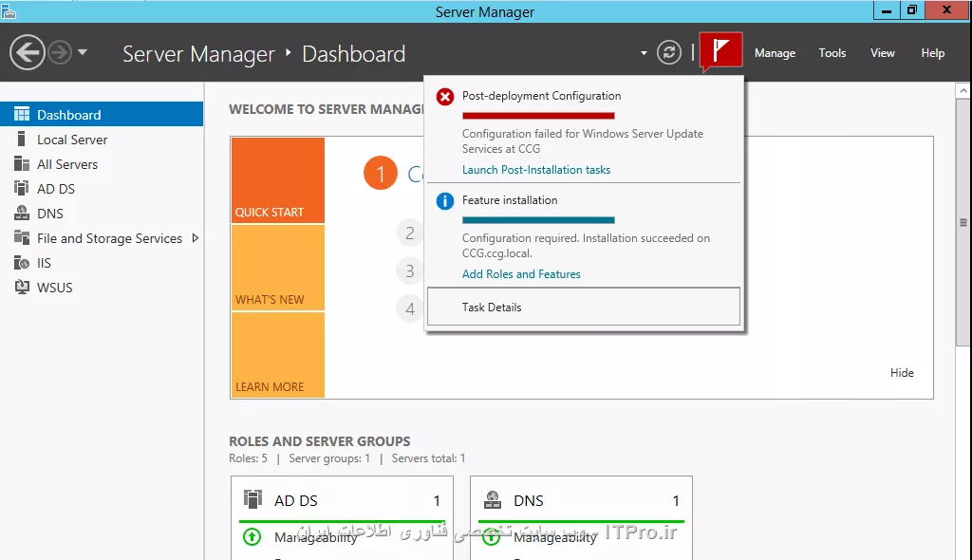Screen dimensions: 972x560
Task: Click the File and Storage Services icon
Action: (x=22, y=237)
